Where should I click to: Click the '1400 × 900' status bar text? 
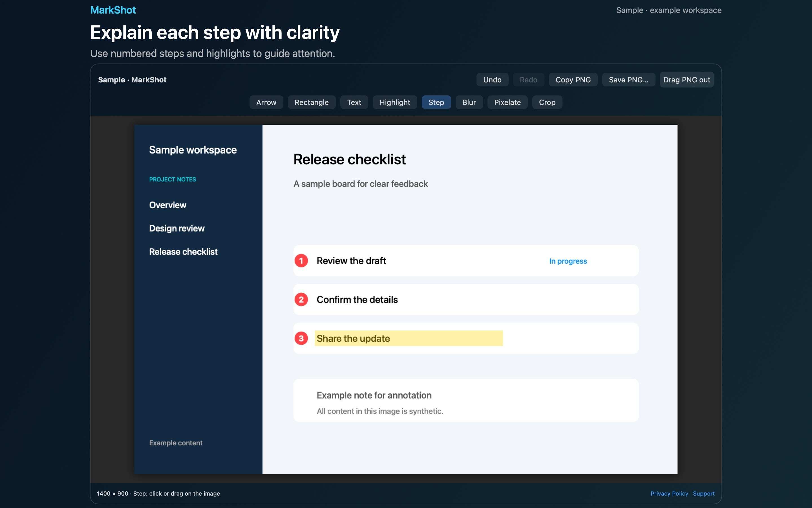(x=112, y=493)
